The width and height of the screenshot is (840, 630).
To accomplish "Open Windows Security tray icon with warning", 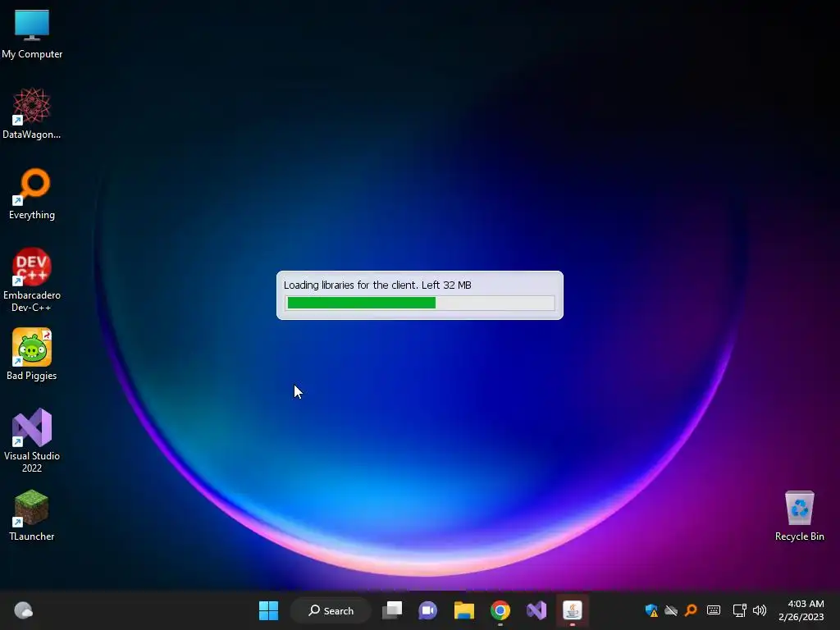I will pyautogui.click(x=651, y=610).
